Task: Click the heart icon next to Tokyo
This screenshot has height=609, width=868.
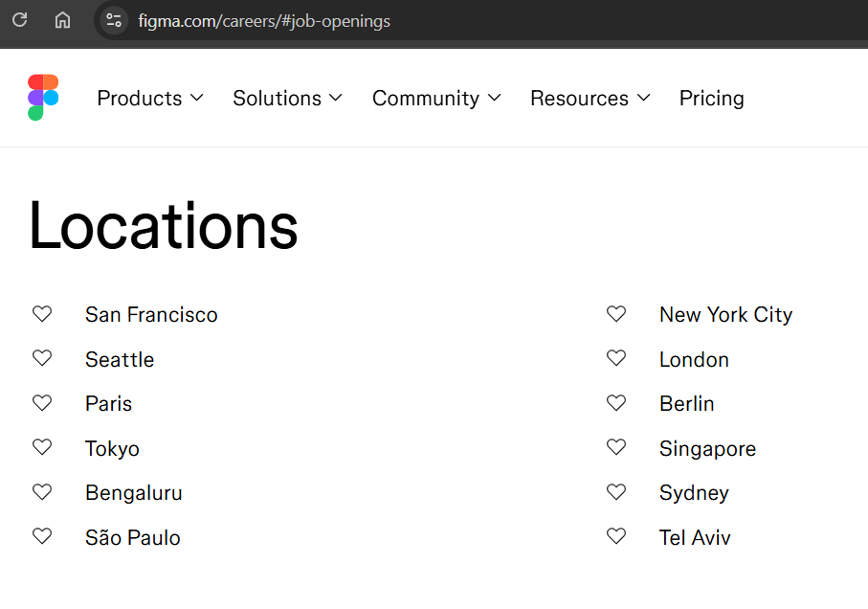Action: tap(42, 448)
